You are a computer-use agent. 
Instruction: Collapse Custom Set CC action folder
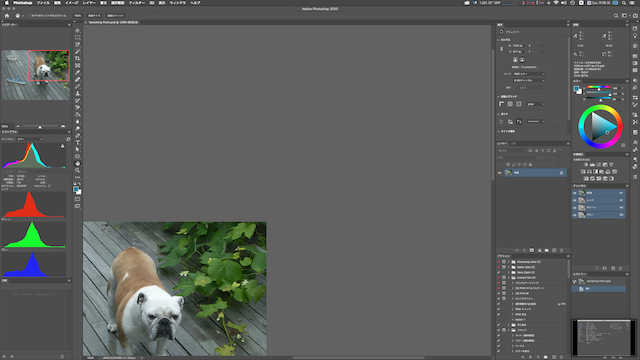pos(509,278)
